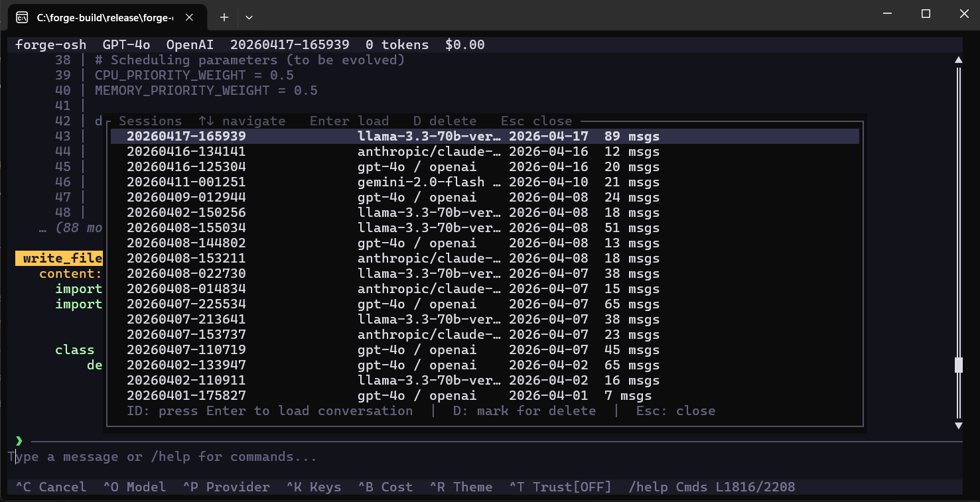
Task: Click the 7 msgs count
Action: (x=628, y=396)
